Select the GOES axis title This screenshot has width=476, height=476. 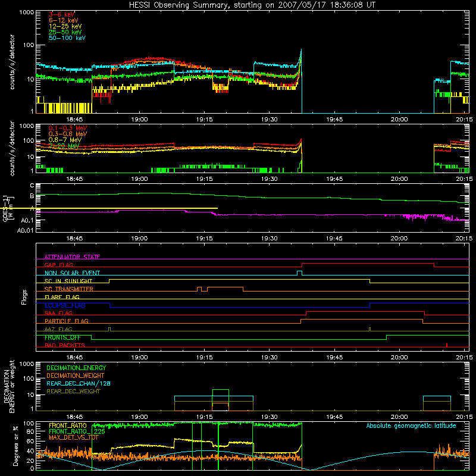(x=8, y=209)
